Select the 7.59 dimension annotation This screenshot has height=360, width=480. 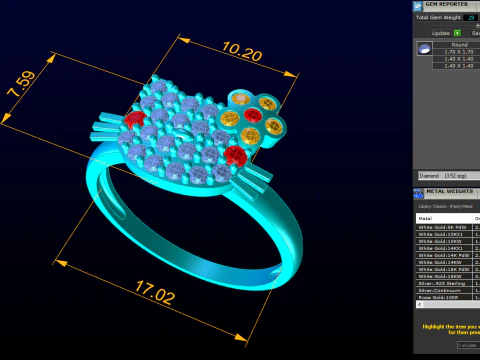21,84
